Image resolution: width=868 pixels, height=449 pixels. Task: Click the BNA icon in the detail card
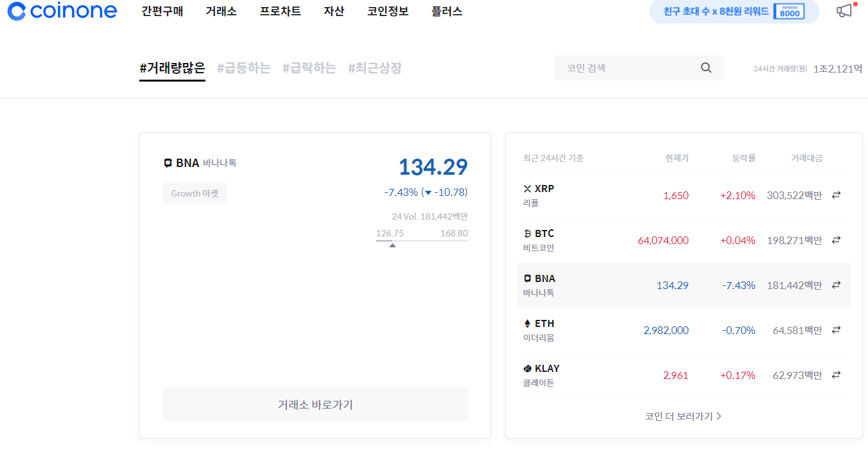click(168, 163)
